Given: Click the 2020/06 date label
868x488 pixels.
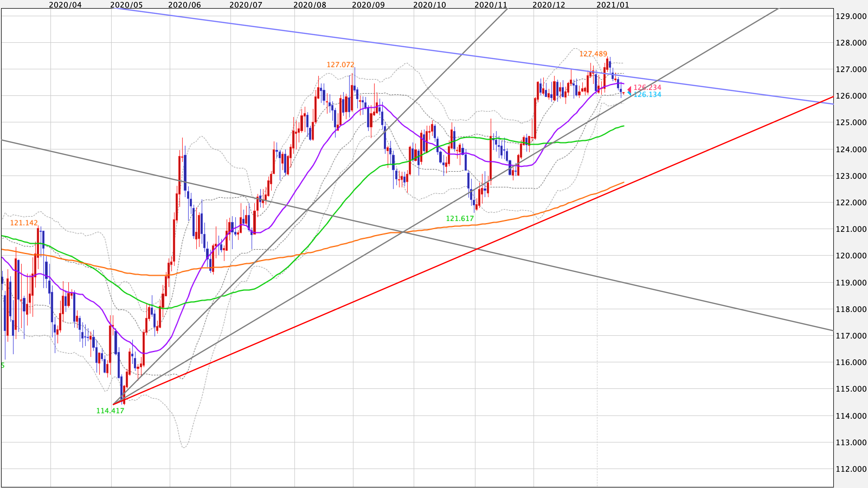Looking at the screenshot, I should tap(185, 5).
